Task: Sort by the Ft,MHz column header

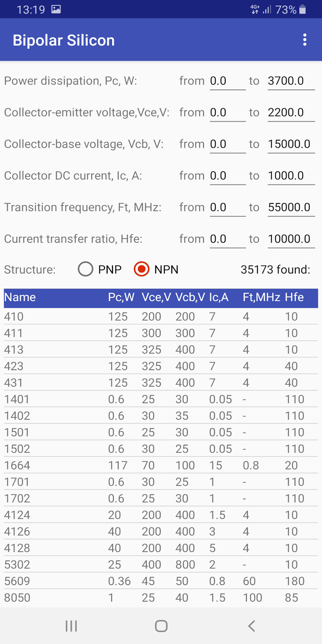Action: 261,297
